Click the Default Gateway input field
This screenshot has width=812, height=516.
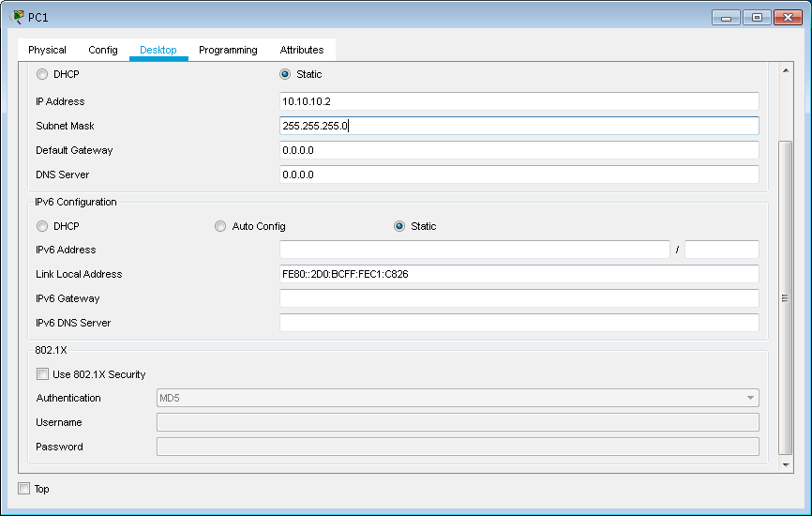click(x=519, y=150)
